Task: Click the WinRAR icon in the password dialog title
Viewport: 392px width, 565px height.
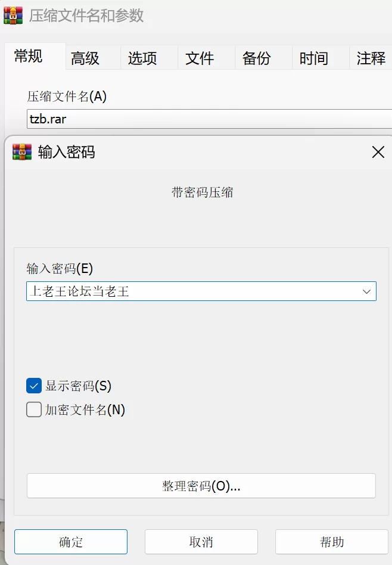Action: (22, 152)
